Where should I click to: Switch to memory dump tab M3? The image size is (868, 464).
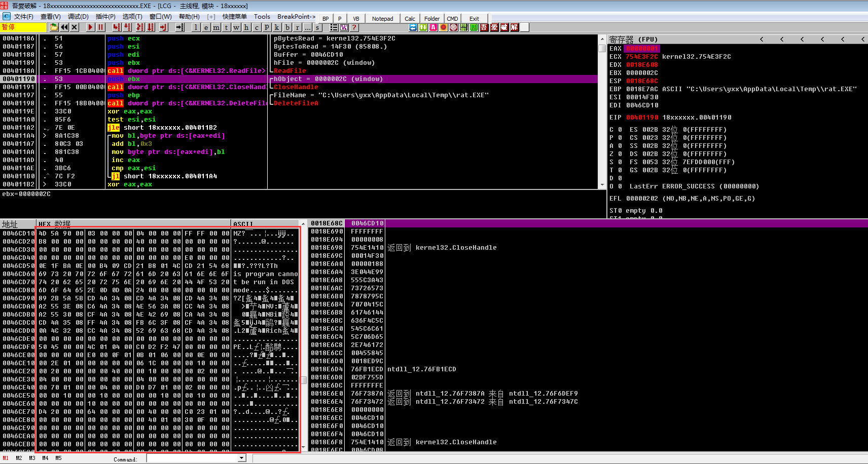tap(32, 458)
